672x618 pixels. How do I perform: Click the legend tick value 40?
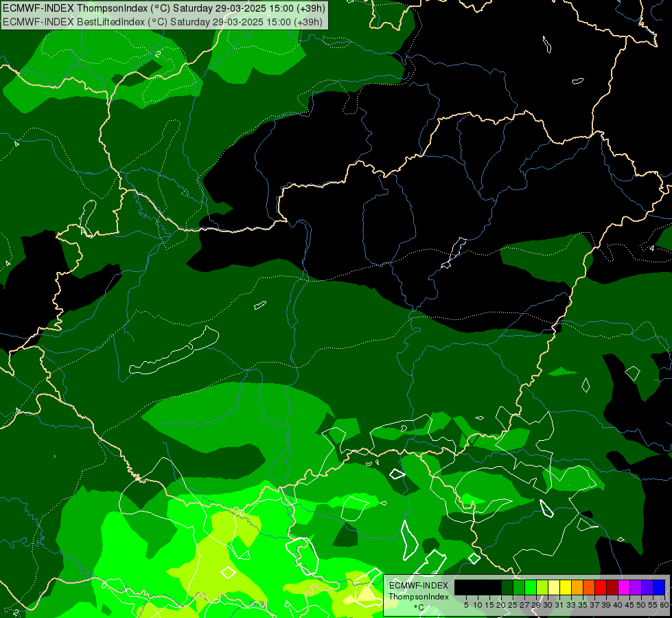pyautogui.click(x=618, y=605)
